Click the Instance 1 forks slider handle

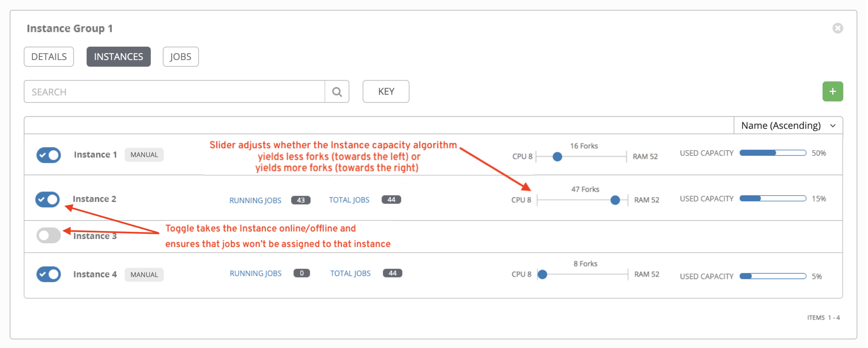557,157
